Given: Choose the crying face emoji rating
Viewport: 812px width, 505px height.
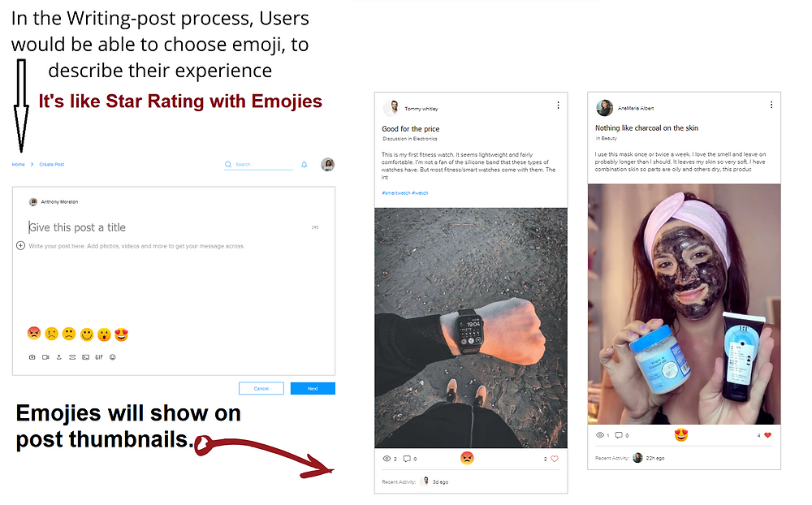Looking at the screenshot, I should 52,334.
